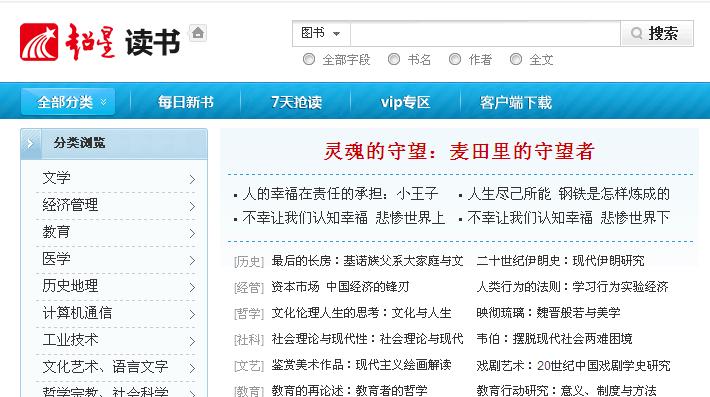The width and height of the screenshot is (710, 397).
Task: Click the red Chaoxing logo icon
Action: [x=39, y=42]
